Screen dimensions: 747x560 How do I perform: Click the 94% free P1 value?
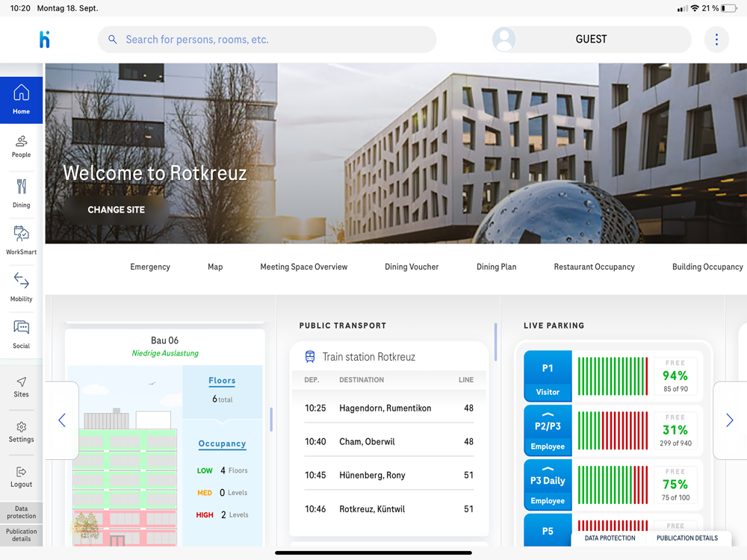pyautogui.click(x=675, y=376)
